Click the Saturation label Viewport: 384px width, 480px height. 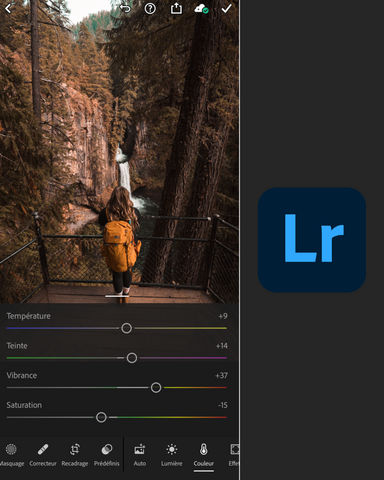[x=24, y=405]
